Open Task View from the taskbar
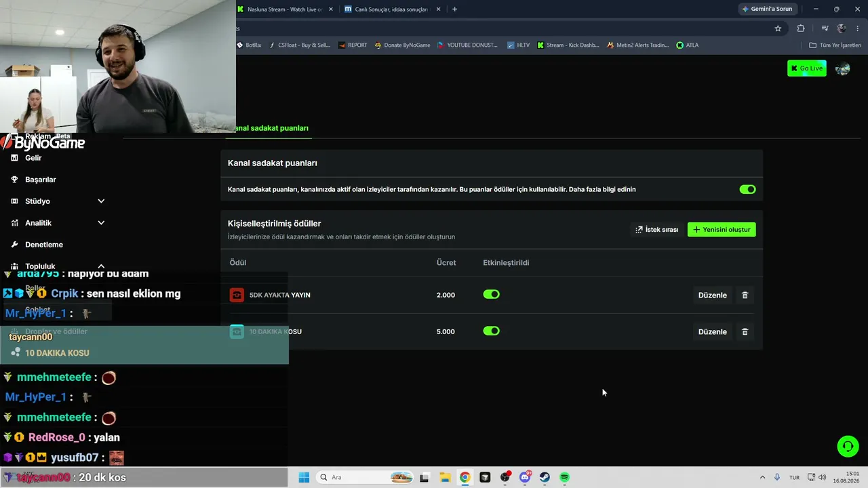This screenshot has height=488, width=868. click(425, 477)
